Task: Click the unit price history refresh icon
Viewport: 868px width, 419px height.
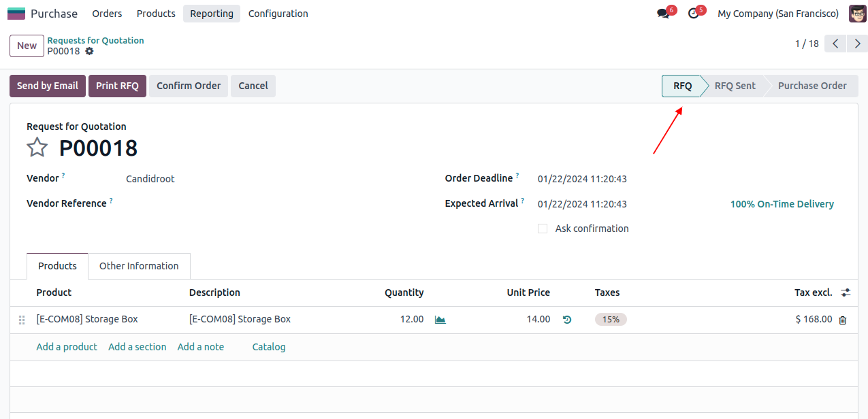Action: pos(567,320)
